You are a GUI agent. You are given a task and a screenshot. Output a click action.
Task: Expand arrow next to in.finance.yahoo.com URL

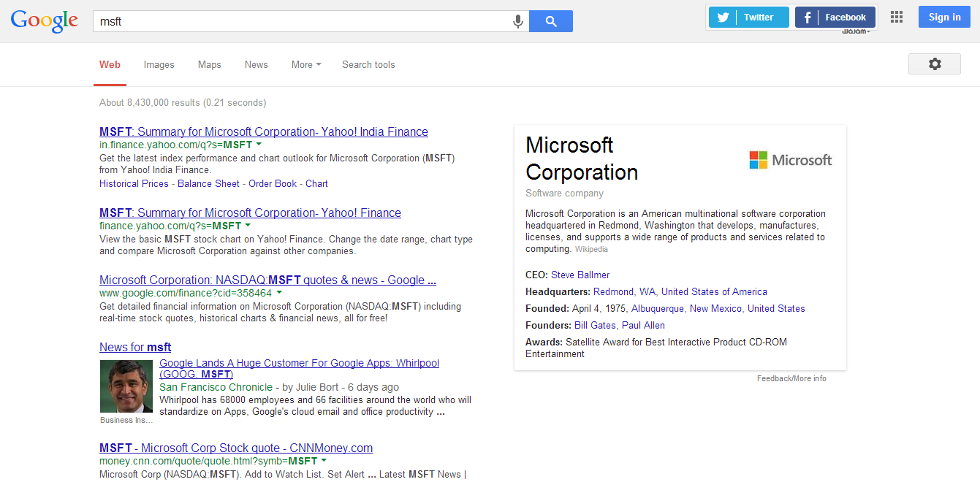[259, 145]
